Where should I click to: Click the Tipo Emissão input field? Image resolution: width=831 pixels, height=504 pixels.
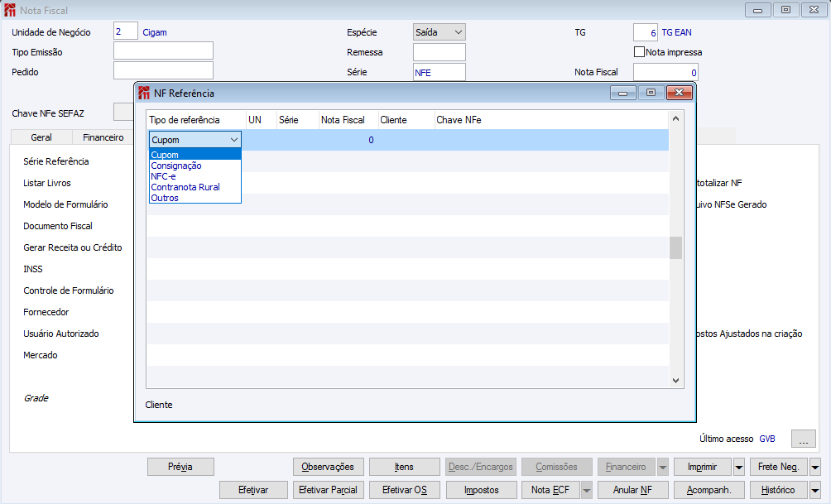163,50
